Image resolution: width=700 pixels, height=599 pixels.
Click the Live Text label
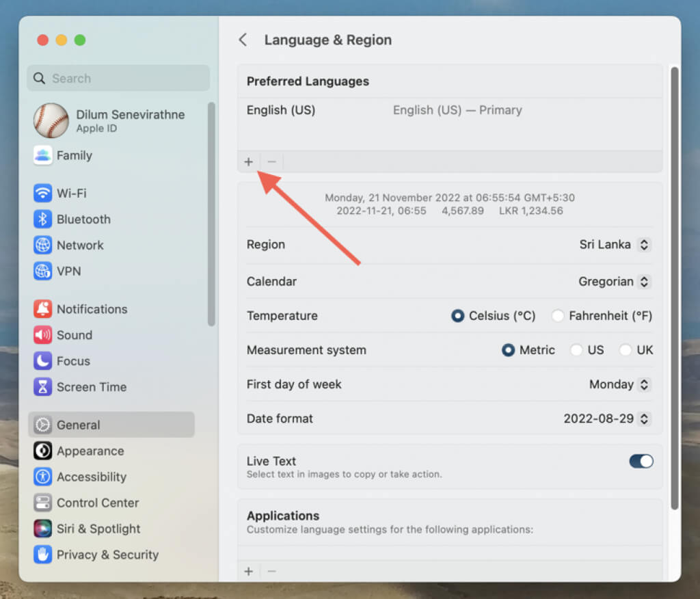pos(271,461)
